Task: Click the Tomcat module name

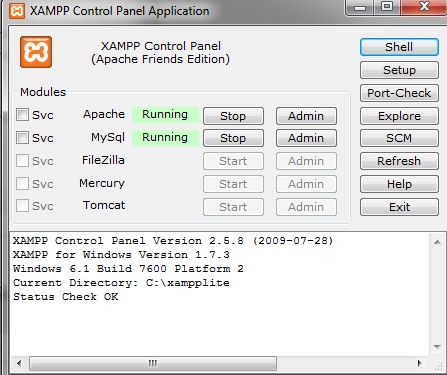Action: [x=104, y=205]
